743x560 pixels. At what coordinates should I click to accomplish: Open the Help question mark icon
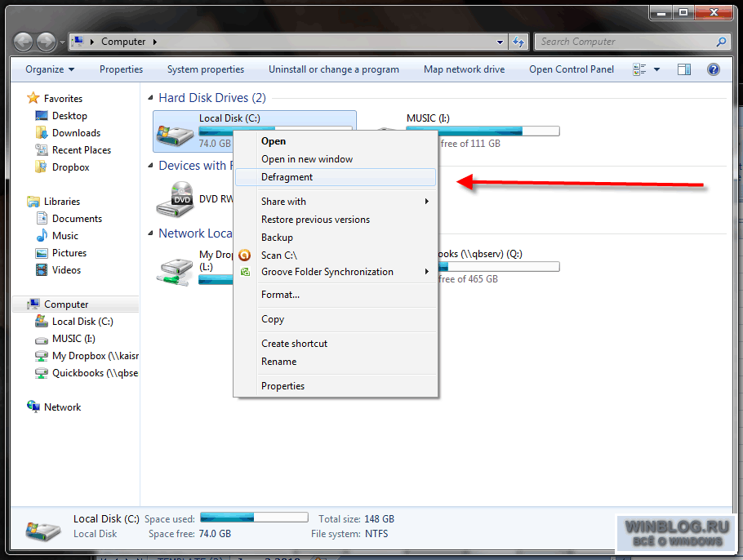click(713, 69)
